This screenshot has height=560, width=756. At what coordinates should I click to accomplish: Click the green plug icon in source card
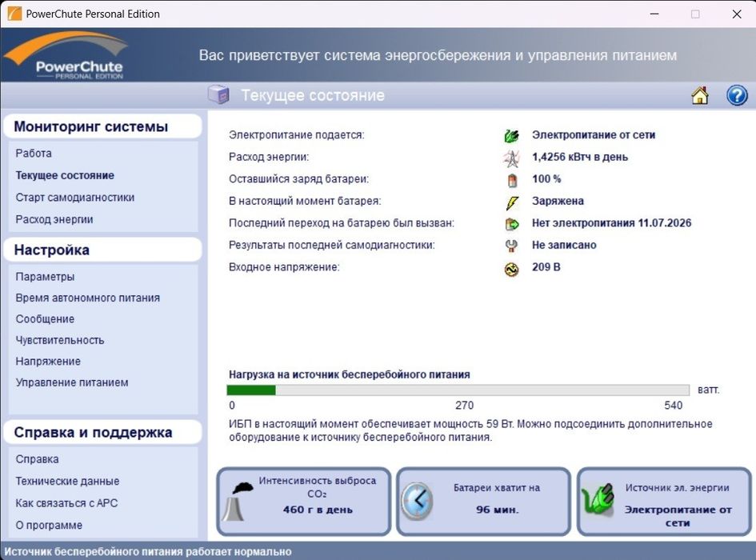point(598,498)
